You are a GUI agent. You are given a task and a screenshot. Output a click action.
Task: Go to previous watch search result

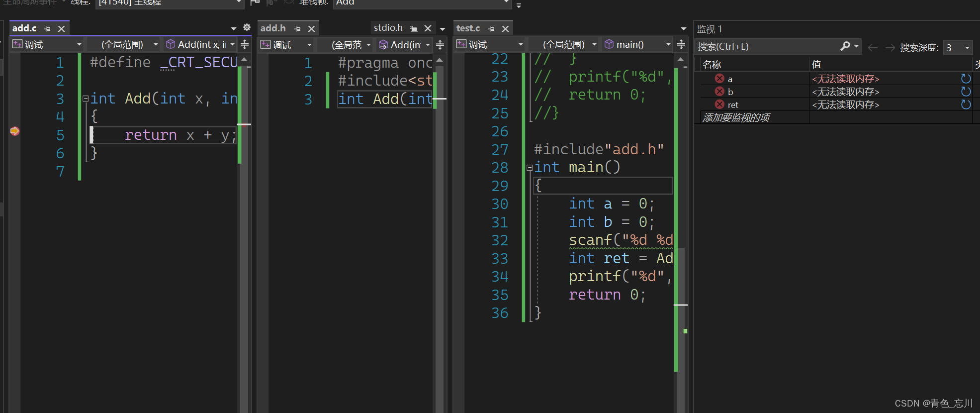(872, 47)
